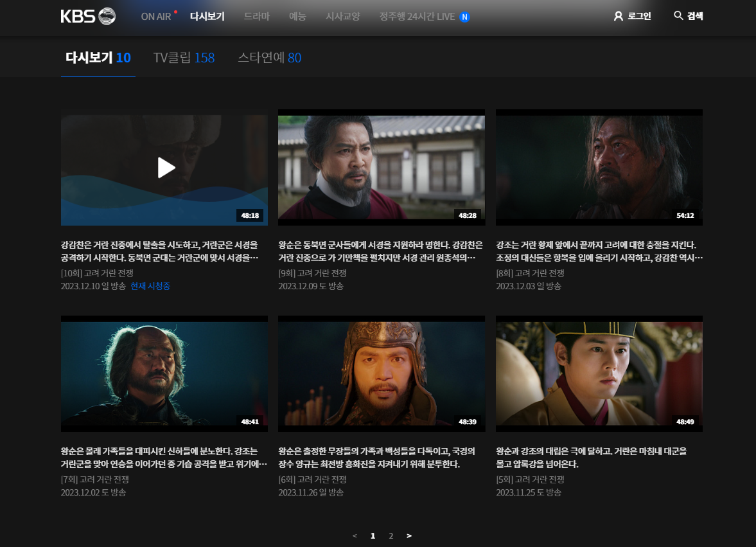Image resolution: width=756 pixels, height=547 pixels.
Task: Click the 현재 시청중 label
Action: [150, 286]
